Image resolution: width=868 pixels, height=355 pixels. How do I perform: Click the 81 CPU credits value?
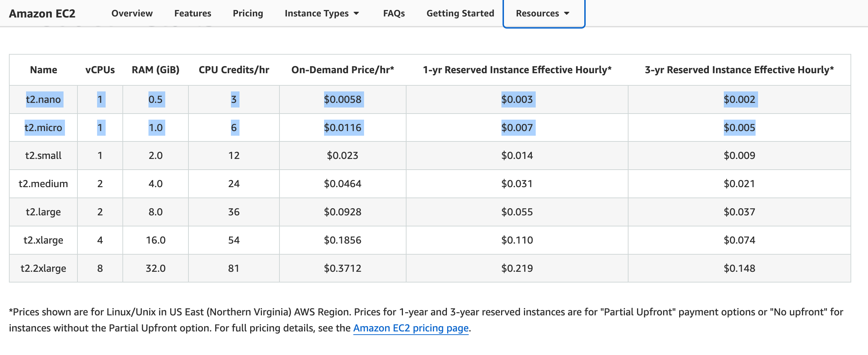point(234,268)
